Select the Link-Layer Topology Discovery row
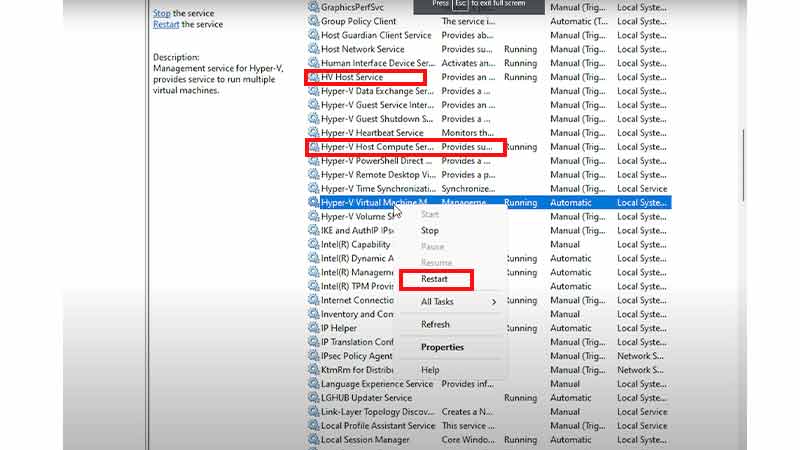800x450 pixels. click(489, 412)
